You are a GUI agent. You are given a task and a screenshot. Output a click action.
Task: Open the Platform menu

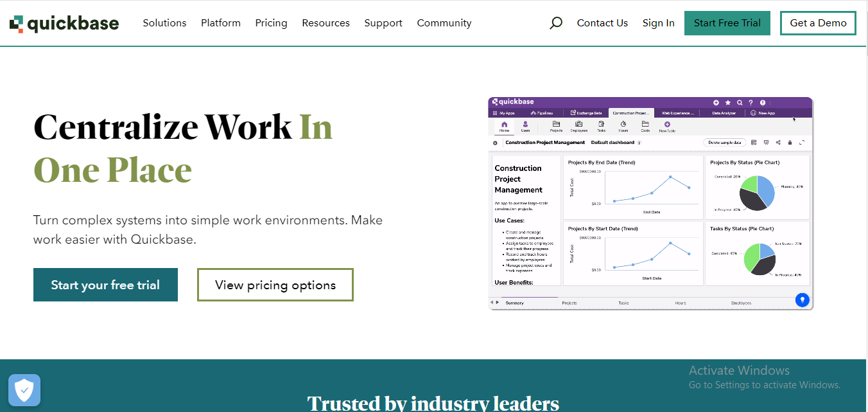tap(221, 23)
